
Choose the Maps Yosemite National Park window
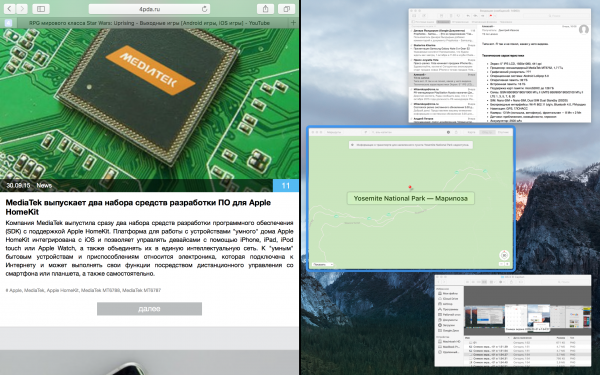(x=411, y=199)
